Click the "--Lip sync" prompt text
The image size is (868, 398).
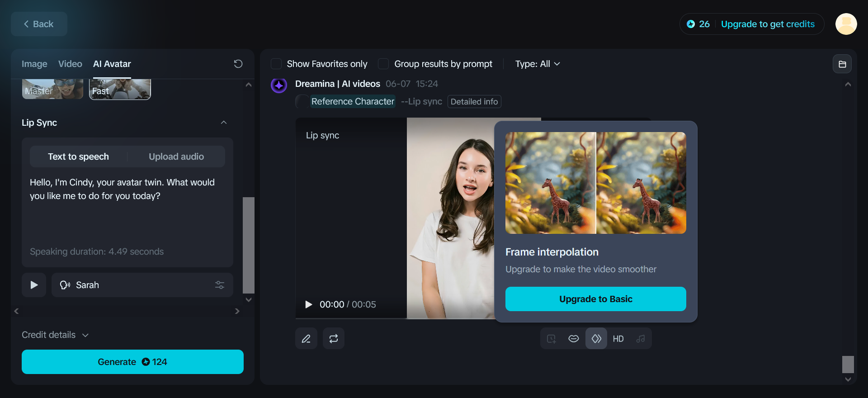pos(421,102)
